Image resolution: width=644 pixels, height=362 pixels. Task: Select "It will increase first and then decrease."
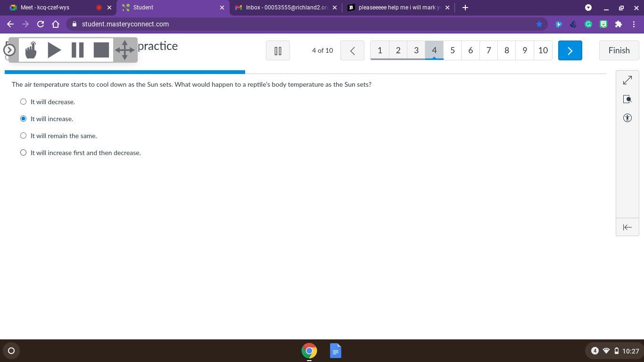click(23, 153)
